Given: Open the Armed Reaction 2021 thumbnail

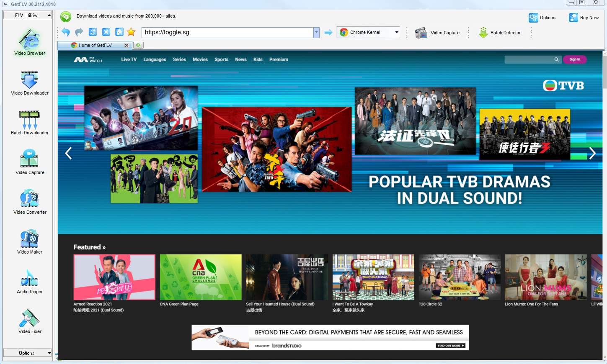Looking at the screenshot, I should [x=114, y=277].
